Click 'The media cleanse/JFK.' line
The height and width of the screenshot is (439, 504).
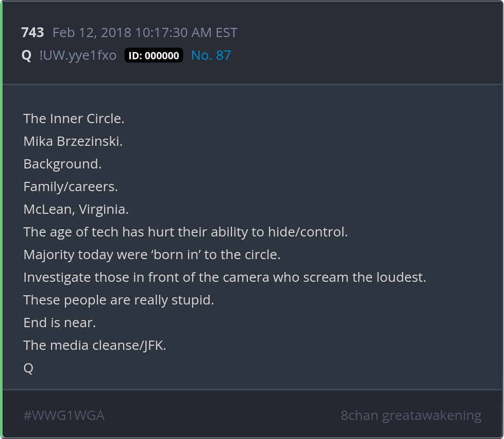[x=95, y=345]
